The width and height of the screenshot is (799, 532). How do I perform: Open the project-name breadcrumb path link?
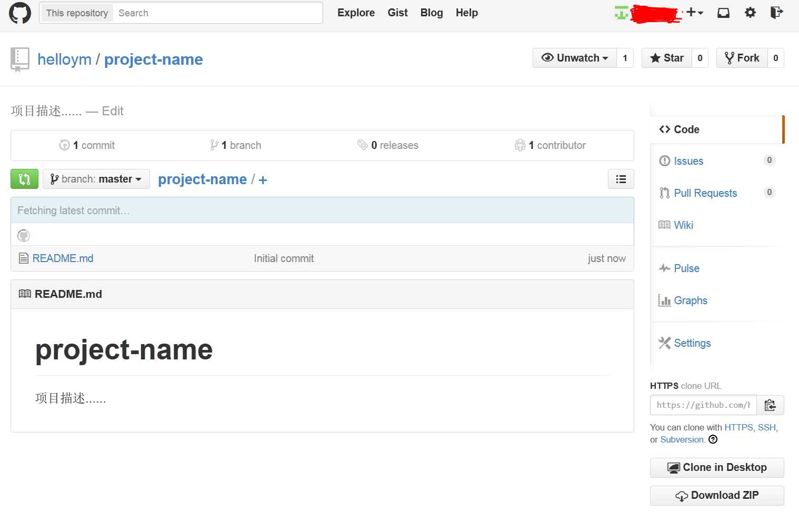pyautogui.click(x=202, y=179)
